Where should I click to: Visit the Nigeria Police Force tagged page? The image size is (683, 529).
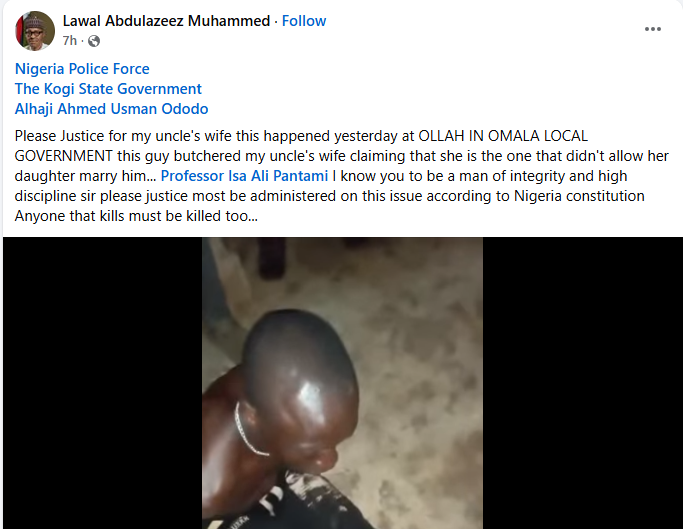(82, 69)
